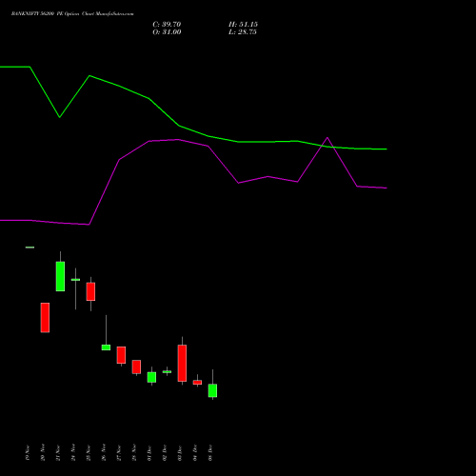Click the 01 Dec date label
The image size is (476, 476).
pyautogui.click(x=149, y=453)
